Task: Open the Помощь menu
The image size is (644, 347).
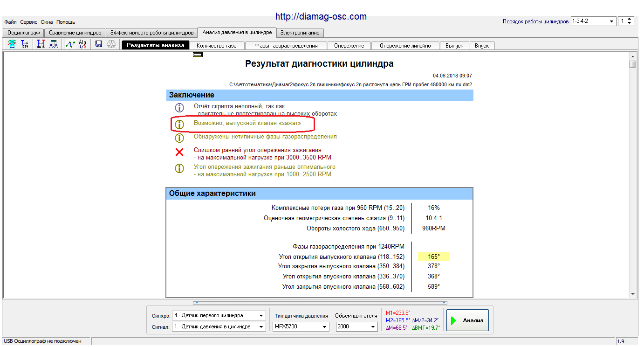Action: [66, 22]
